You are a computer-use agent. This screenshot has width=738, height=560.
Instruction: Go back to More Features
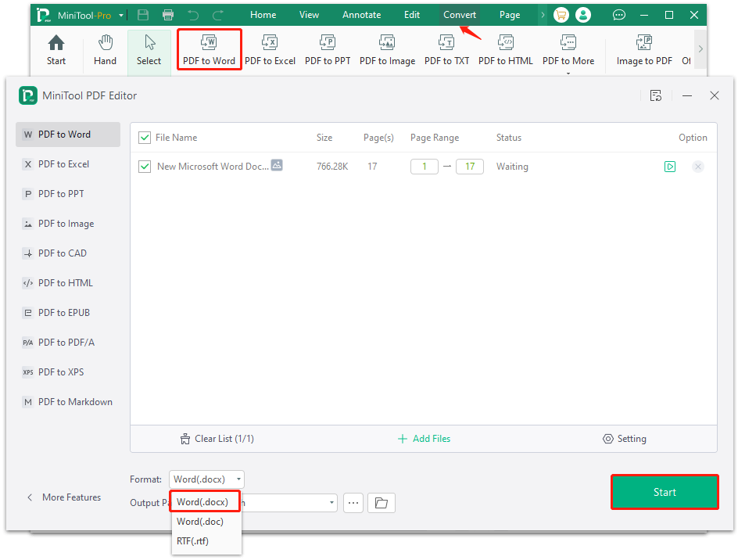coord(64,497)
